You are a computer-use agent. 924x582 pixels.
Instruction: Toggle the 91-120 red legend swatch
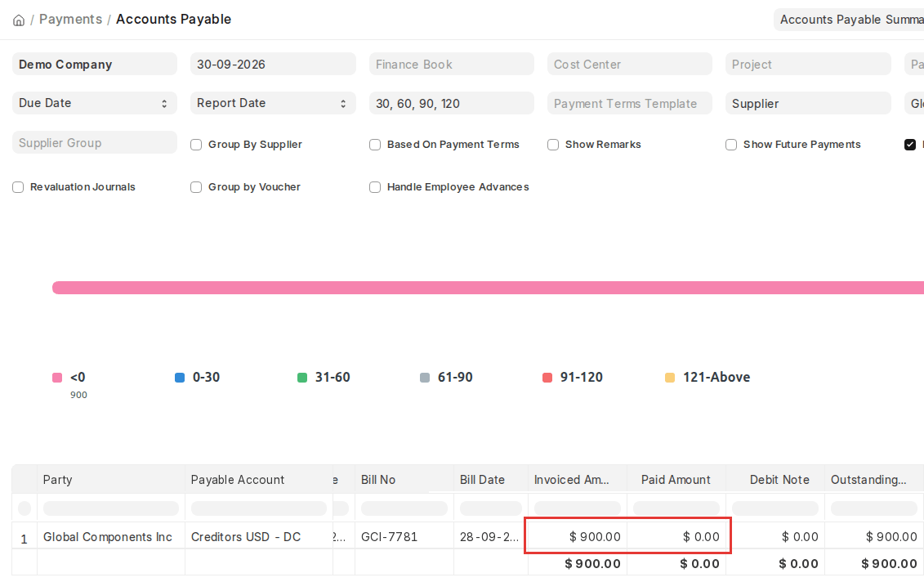(547, 378)
